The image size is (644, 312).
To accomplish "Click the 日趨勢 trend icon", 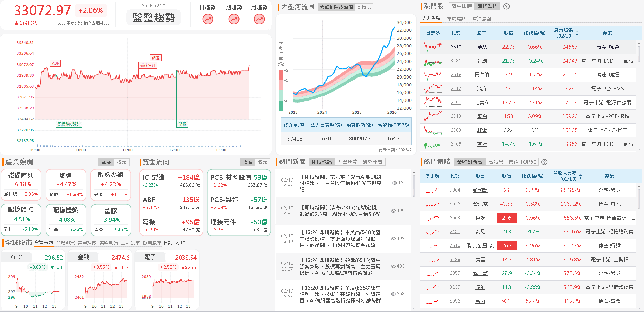I will pos(208,19).
